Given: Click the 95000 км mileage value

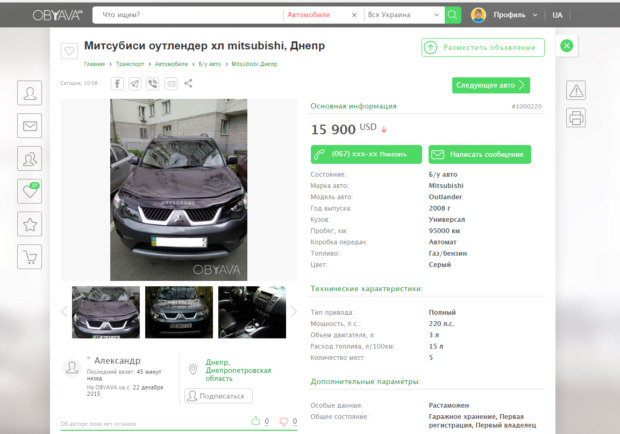Looking at the screenshot, I should pyautogui.click(x=444, y=230).
